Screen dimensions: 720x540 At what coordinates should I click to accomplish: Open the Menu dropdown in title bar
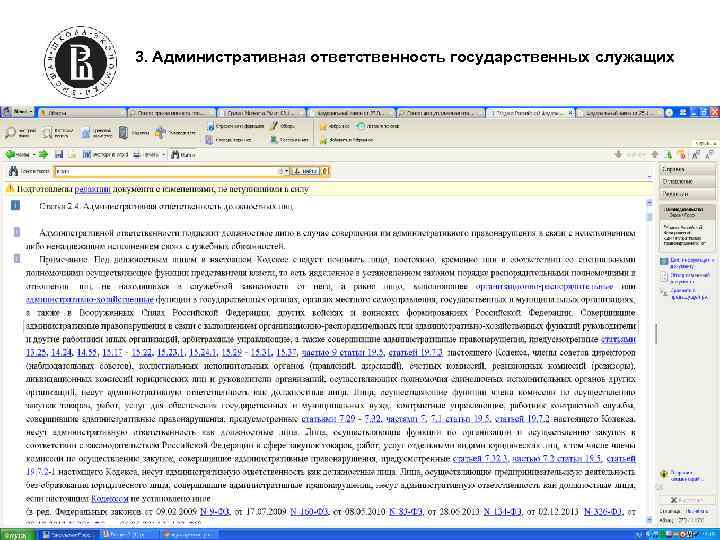point(18,112)
